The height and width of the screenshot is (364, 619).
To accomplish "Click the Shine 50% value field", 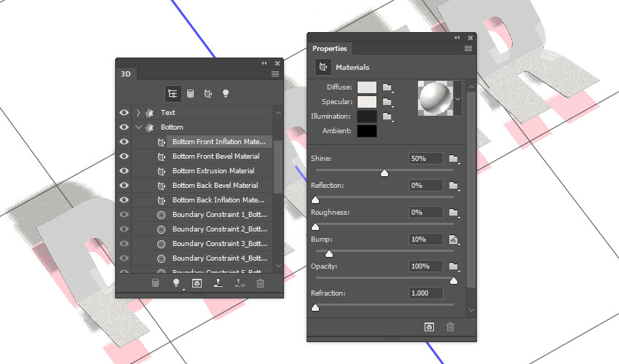I will pos(425,159).
